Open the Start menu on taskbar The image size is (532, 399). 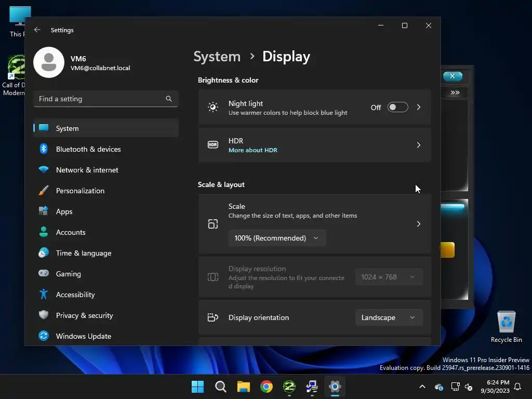click(x=197, y=387)
